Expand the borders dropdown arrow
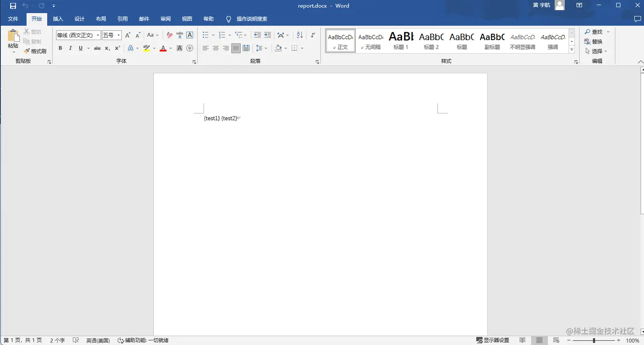 click(302, 48)
